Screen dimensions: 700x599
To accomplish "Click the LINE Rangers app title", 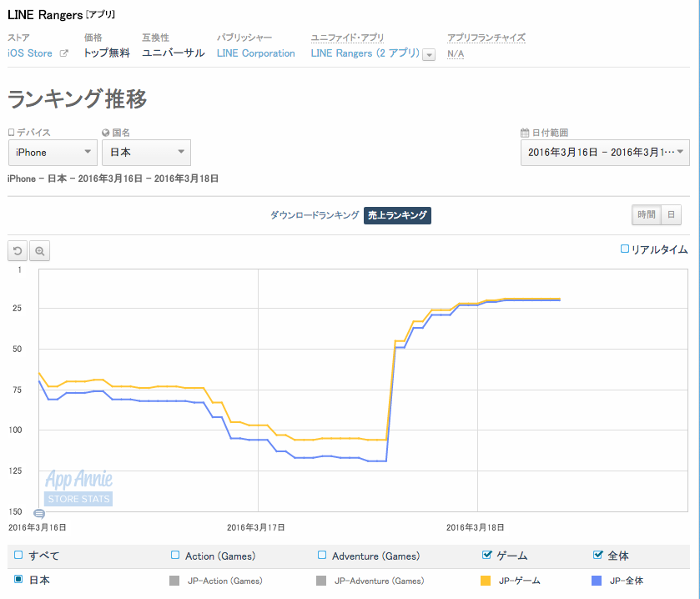I will pyautogui.click(x=45, y=15).
